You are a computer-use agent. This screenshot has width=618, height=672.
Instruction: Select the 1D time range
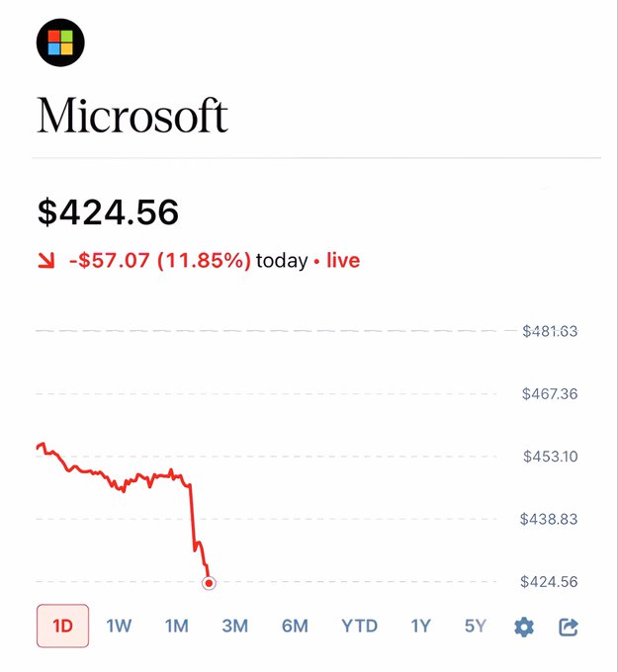(63, 626)
